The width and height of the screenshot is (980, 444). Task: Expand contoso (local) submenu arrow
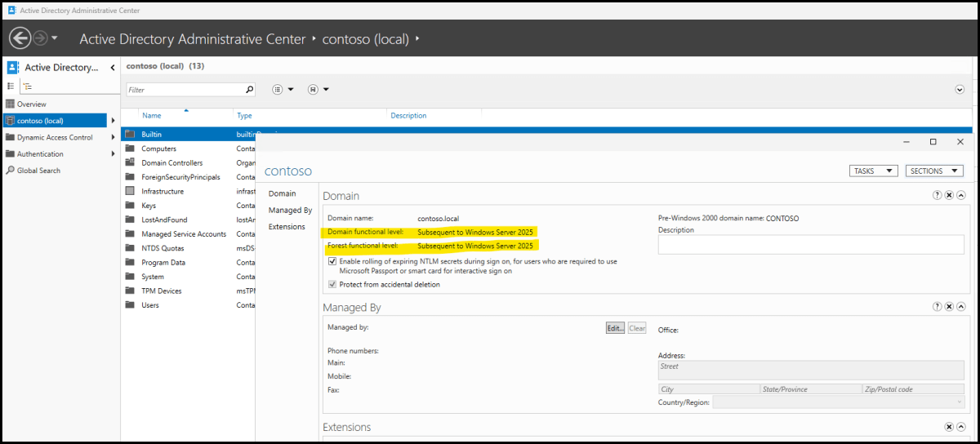click(x=113, y=121)
